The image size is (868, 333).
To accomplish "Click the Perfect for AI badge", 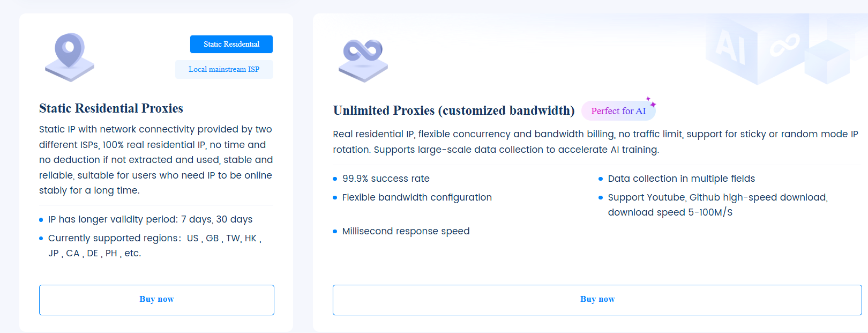I will [x=618, y=111].
